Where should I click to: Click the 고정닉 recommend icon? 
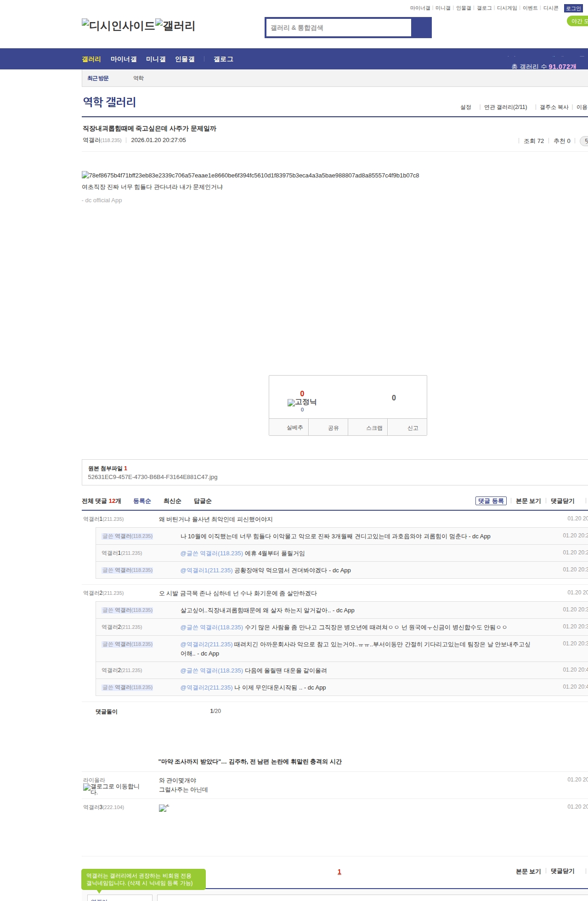302,402
